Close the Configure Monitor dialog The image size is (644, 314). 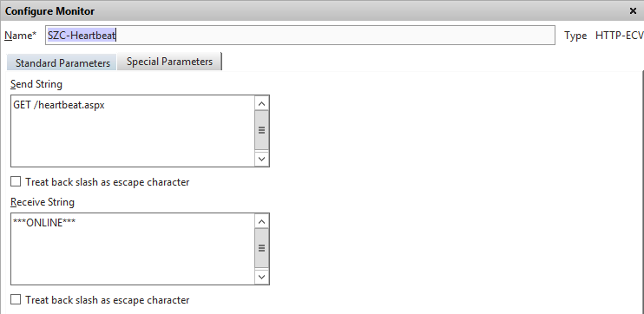pos(633,11)
